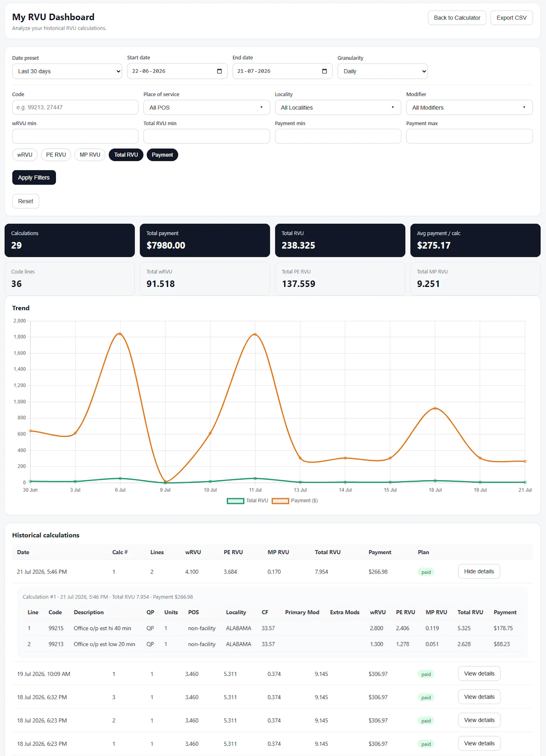This screenshot has width=546, height=756.
Task: Click the Primary Mod column header
Action: [302, 612]
